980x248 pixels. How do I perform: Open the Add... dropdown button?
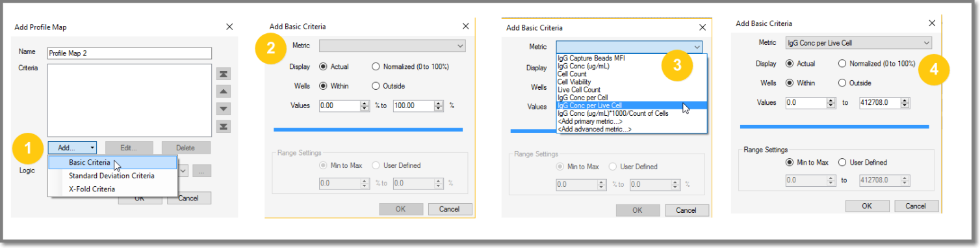(x=72, y=148)
